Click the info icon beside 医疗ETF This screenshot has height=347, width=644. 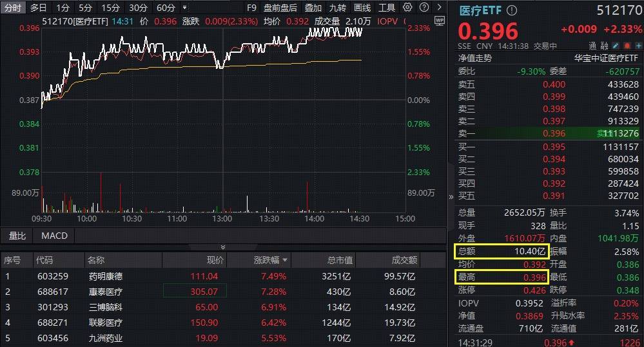tap(512, 10)
